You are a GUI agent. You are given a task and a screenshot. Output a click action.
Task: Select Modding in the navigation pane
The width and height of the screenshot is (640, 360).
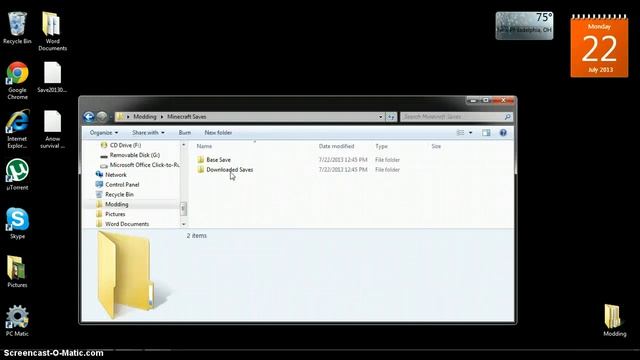[x=112, y=204]
